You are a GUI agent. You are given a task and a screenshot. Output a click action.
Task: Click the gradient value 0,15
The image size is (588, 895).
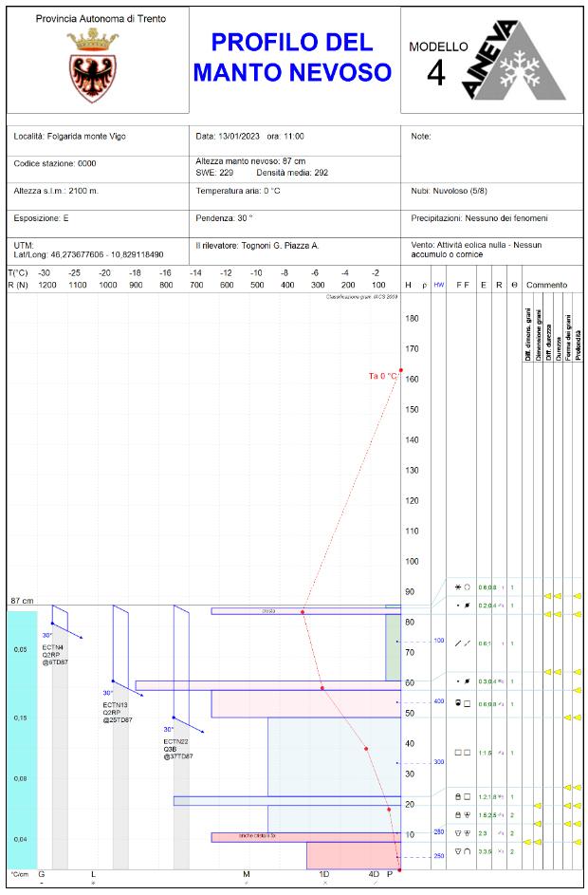(20, 718)
